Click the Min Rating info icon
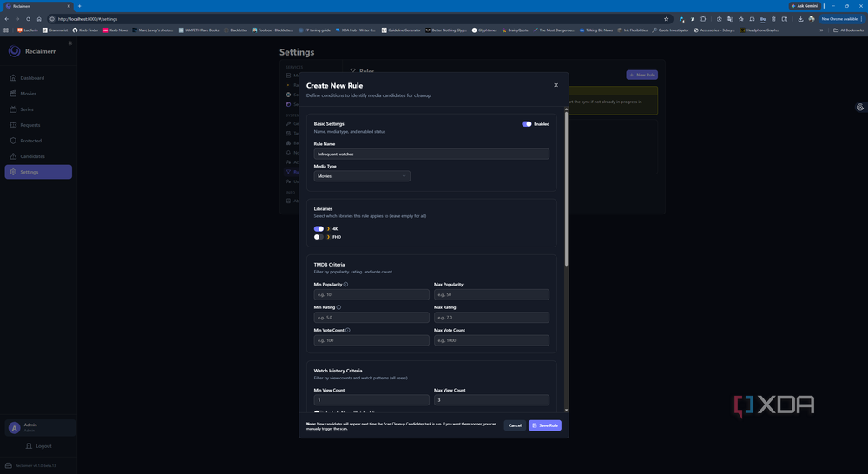The image size is (868, 474). (x=339, y=307)
